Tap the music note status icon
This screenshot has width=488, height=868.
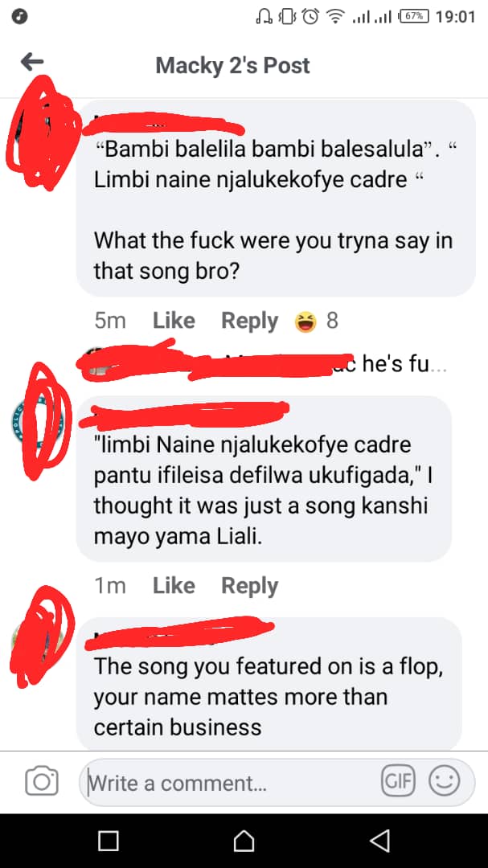tap(20, 17)
